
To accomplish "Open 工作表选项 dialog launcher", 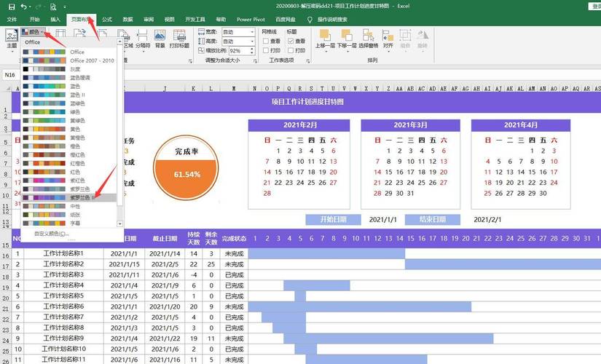I will click(x=307, y=61).
